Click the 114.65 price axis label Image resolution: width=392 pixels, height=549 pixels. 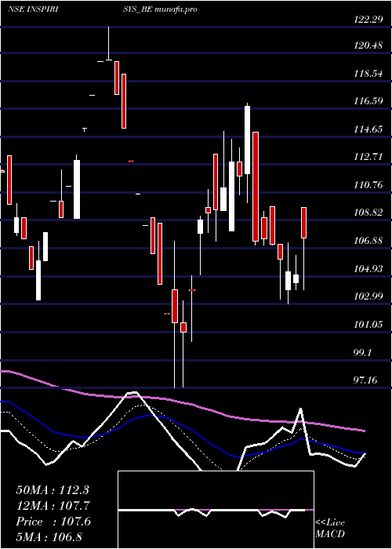(x=368, y=129)
